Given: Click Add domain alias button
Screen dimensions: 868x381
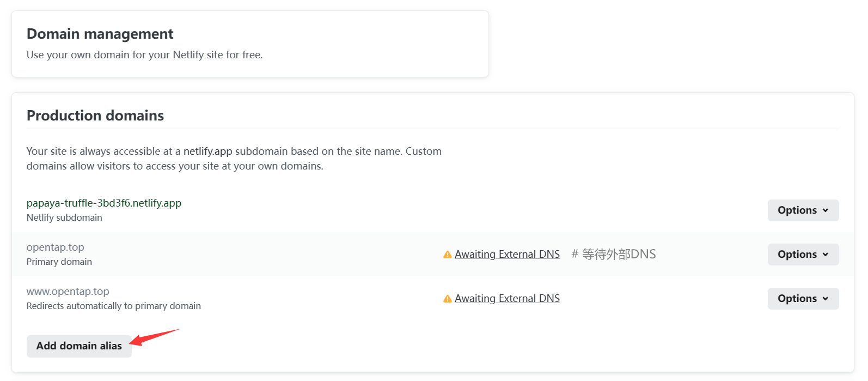Looking at the screenshot, I should click(79, 346).
